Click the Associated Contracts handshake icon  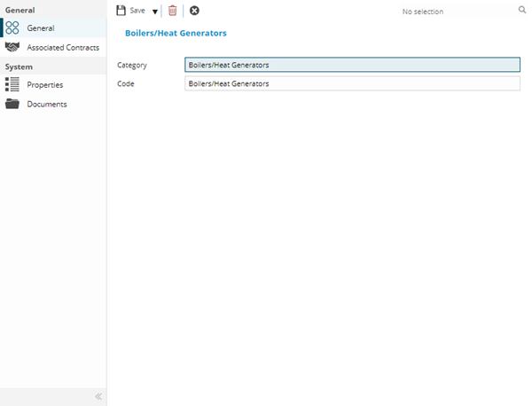pos(12,47)
